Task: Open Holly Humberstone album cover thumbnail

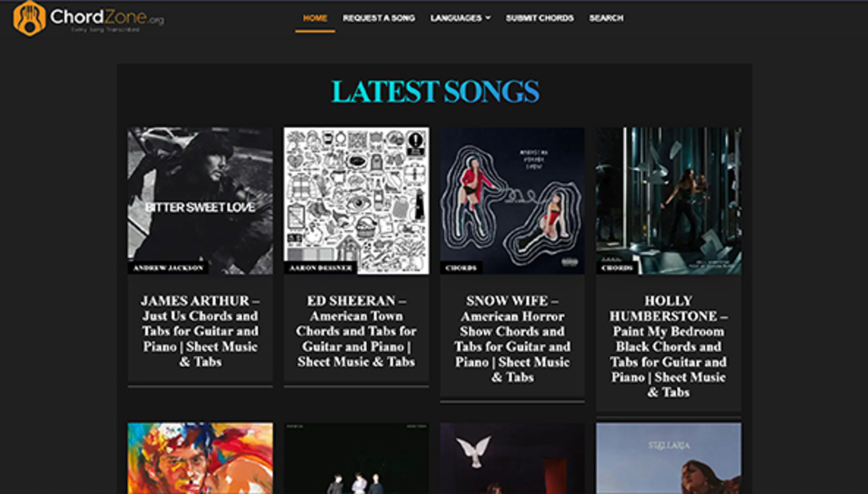Action: (x=668, y=200)
